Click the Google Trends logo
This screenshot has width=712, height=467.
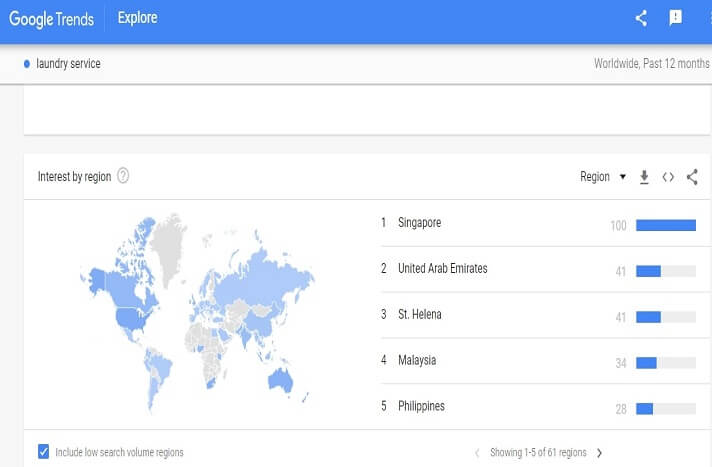(x=51, y=18)
